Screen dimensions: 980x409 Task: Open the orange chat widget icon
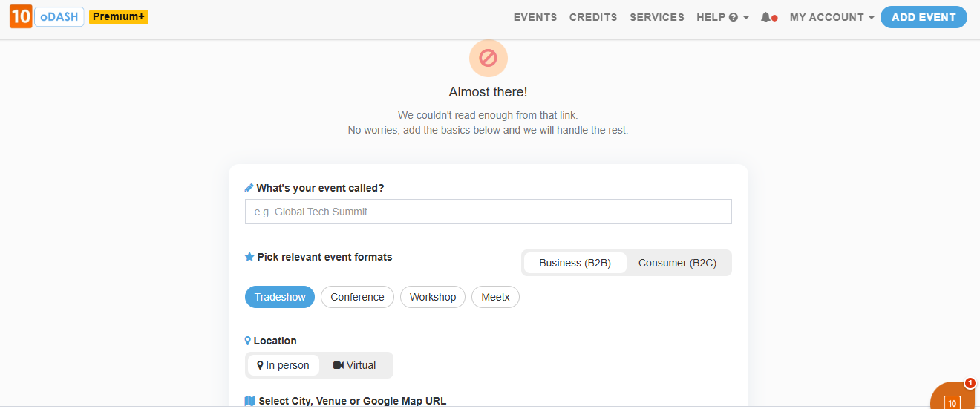click(953, 399)
